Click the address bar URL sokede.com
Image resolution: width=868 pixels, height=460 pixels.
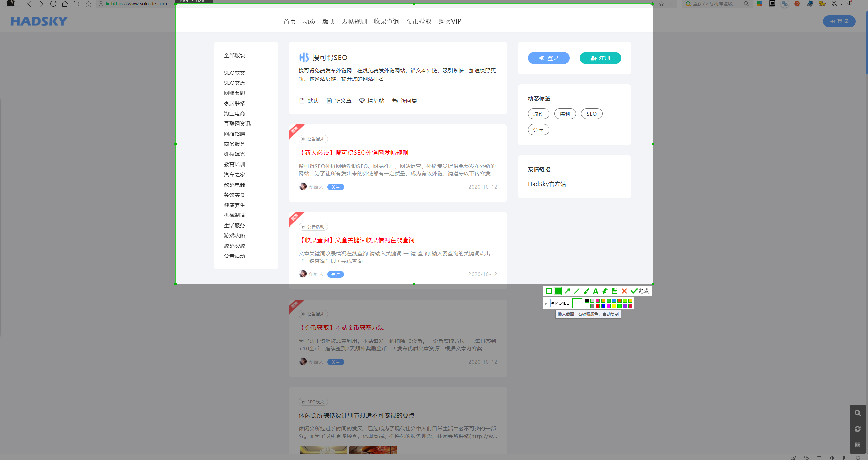tap(139, 4)
